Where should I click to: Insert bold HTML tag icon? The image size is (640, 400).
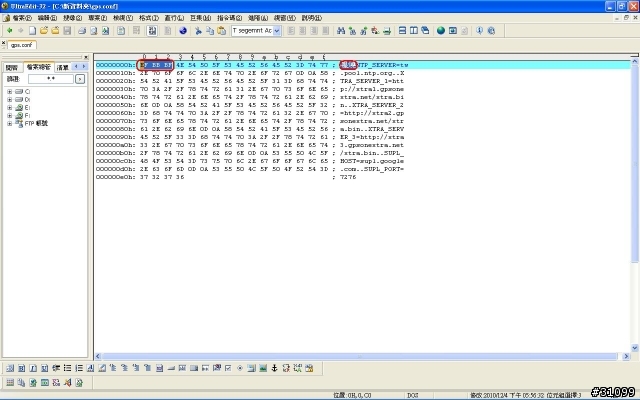point(22,368)
